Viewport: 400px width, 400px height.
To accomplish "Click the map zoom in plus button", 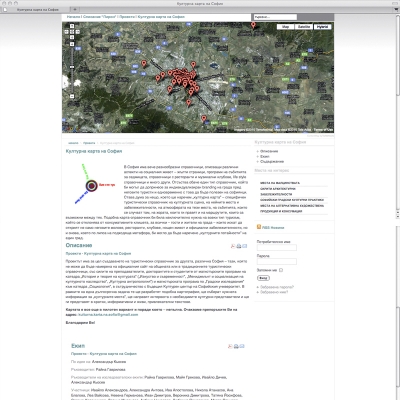I will click(x=72, y=44).
